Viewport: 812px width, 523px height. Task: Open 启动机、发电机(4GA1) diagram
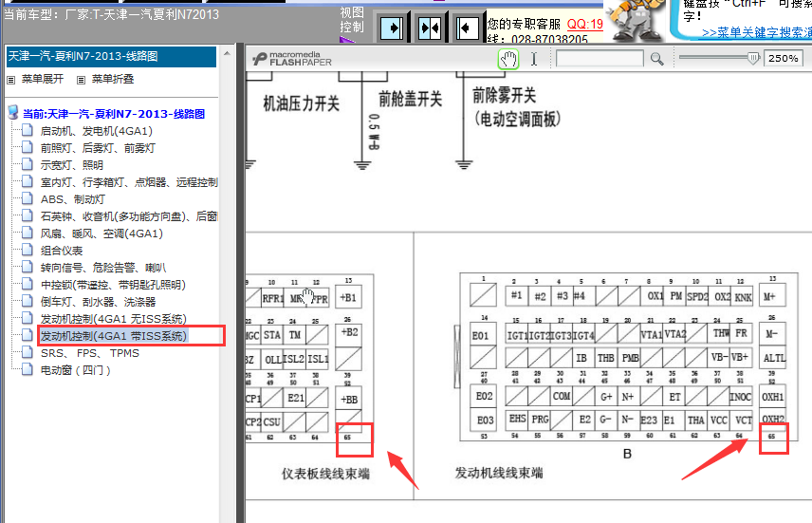click(97, 131)
